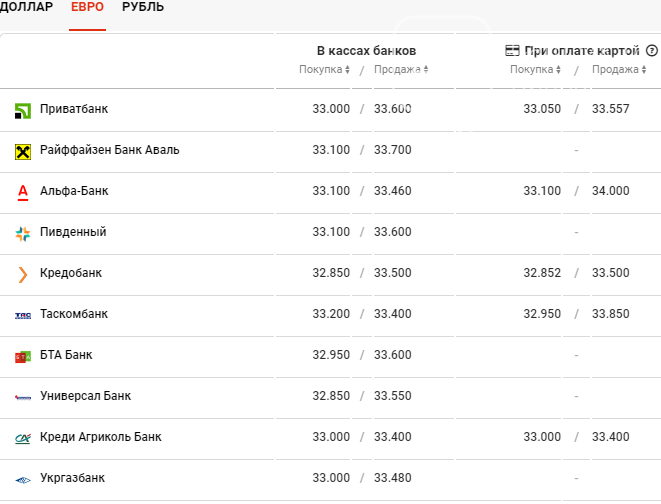Screen dimensions: 661x504
Task: Click Райффайзен cash sell rate 33.700
Action: pos(392,150)
